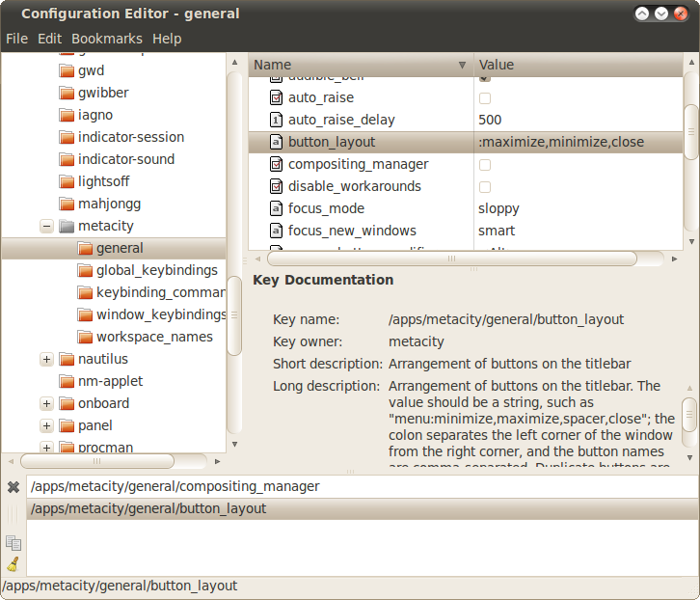Click the integer key icon for auto_raise_delay
Image resolution: width=700 pixels, height=600 pixels.
tap(277, 120)
